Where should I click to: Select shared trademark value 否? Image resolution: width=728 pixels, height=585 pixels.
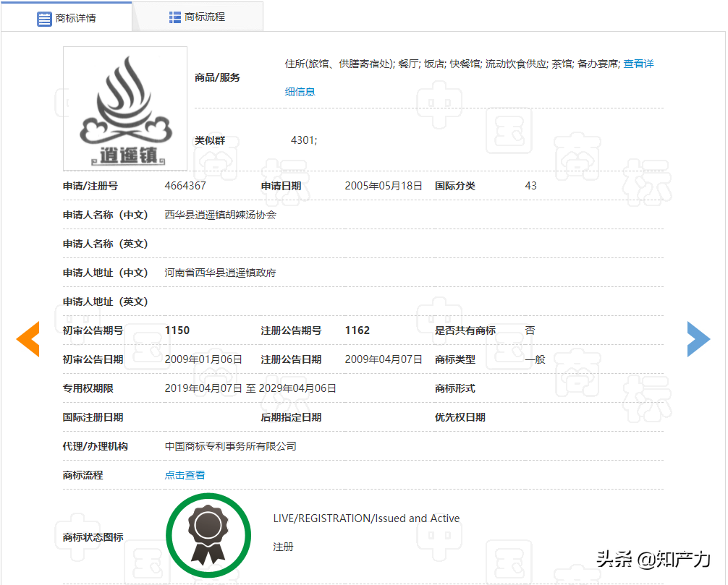pos(530,330)
